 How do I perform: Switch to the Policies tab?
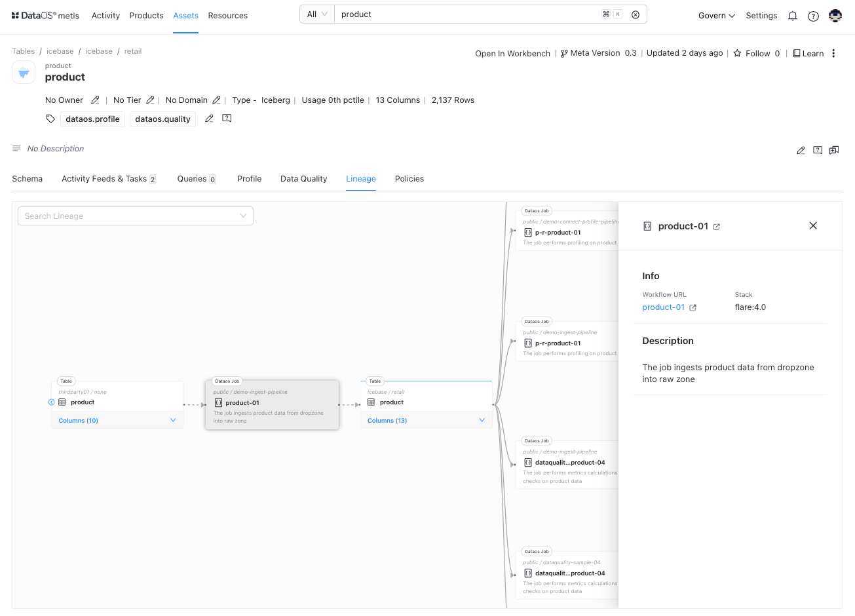click(x=409, y=179)
